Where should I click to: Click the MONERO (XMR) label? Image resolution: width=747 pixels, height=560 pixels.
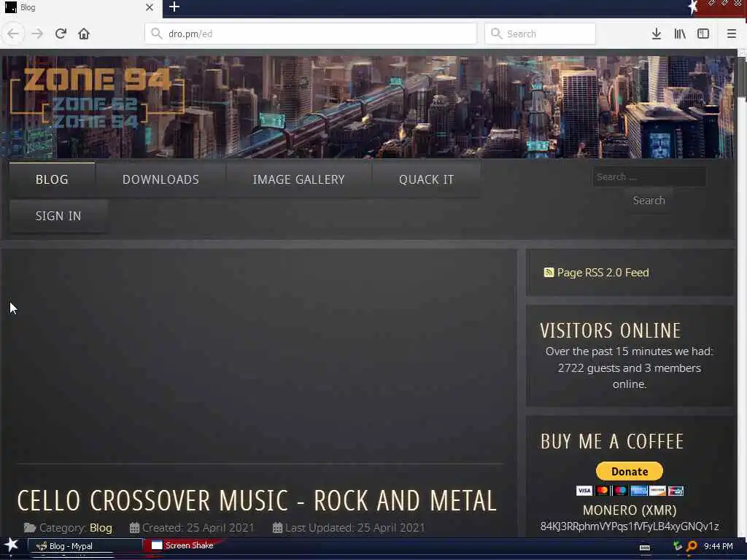[630, 510]
